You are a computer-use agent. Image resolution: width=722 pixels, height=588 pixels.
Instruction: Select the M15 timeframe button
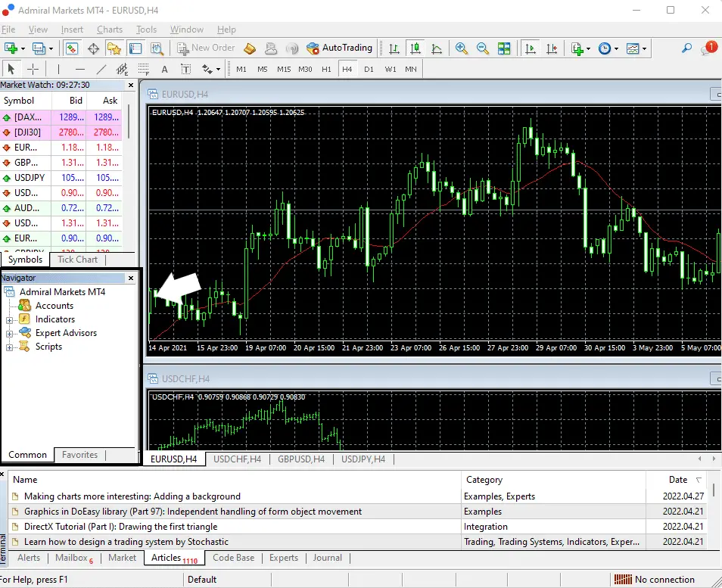(x=284, y=69)
